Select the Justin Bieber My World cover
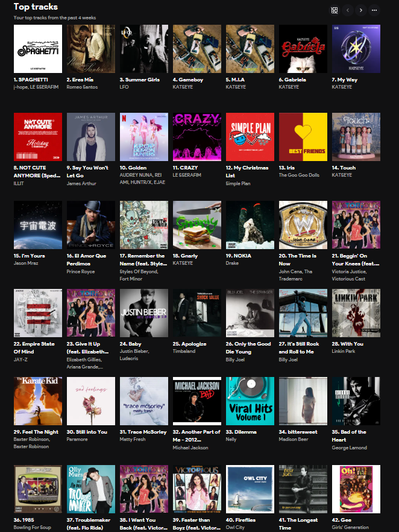Viewport: 399px width, 532px height. click(143, 313)
